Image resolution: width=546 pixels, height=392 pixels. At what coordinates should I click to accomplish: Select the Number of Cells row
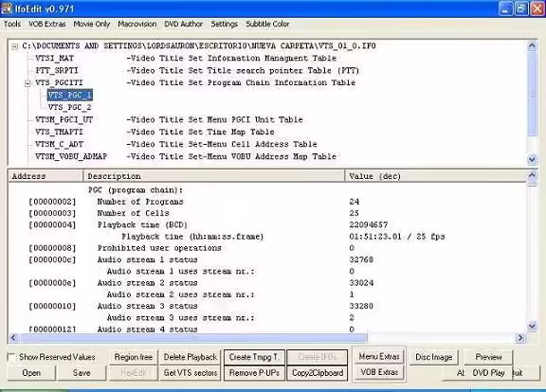pyautogui.click(x=267, y=213)
